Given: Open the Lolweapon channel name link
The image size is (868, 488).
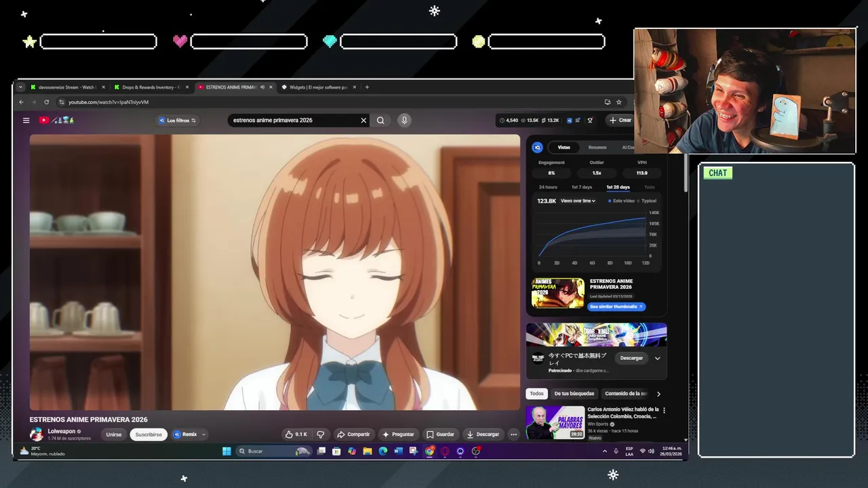Looking at the screenshot, I should tap(62, 432).
